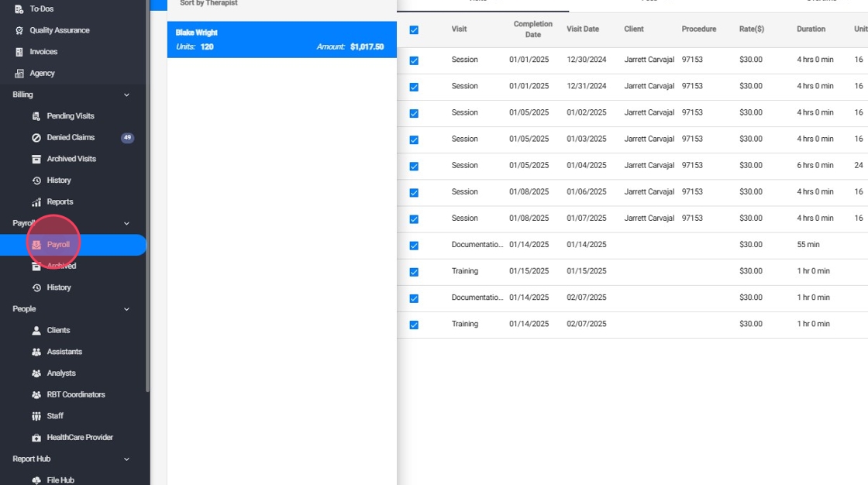Sort table by Visit Date column header
The height and width of the screenshot is (485, 868).
pos(583,29)
